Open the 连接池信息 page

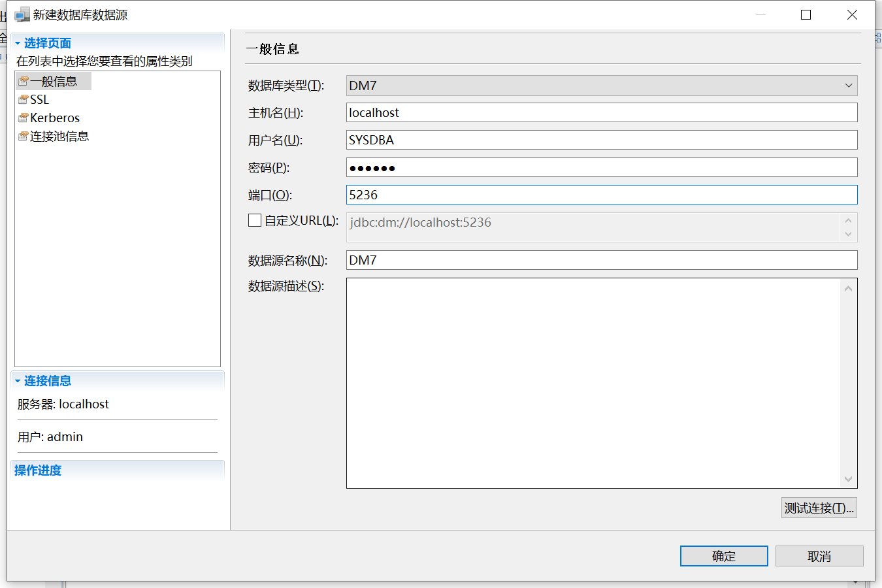[59, 136]
